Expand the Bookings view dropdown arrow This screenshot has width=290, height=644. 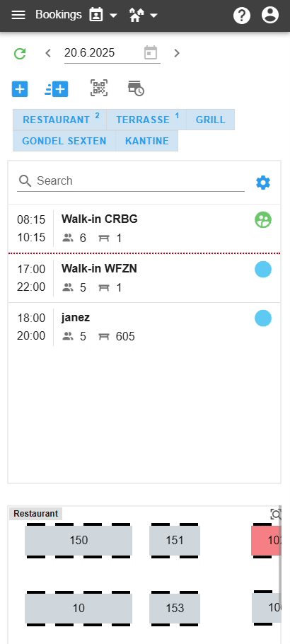(x=113, y=16)
